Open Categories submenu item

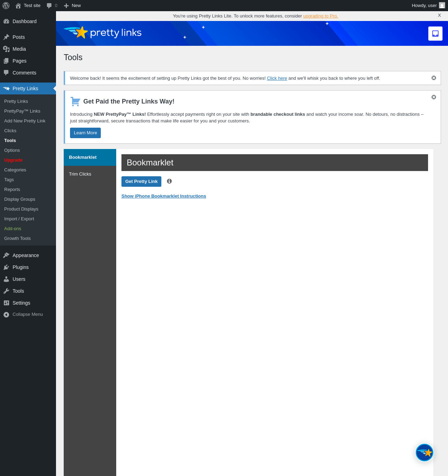(x=15, y=170)
